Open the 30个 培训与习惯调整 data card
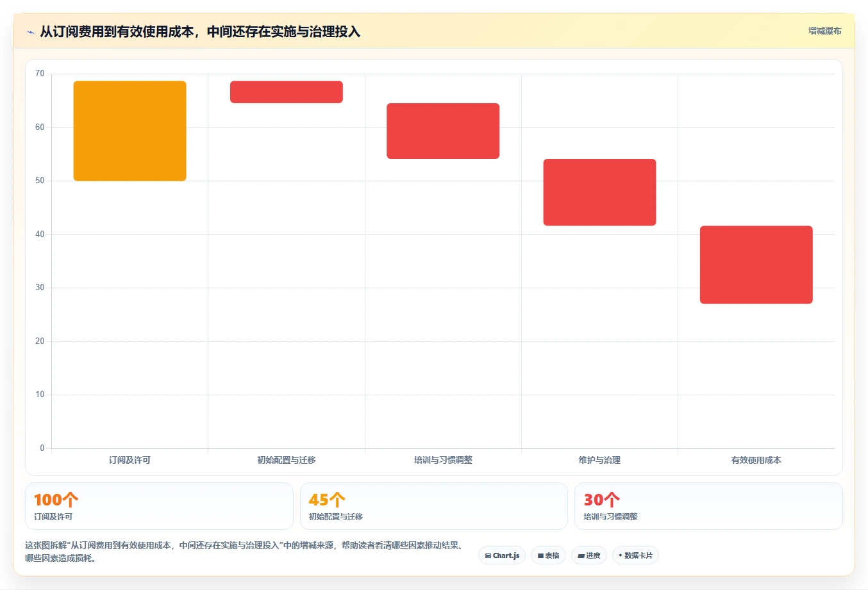Image resolution: width=868 pixels, height=590 pixels. (708, 506)
